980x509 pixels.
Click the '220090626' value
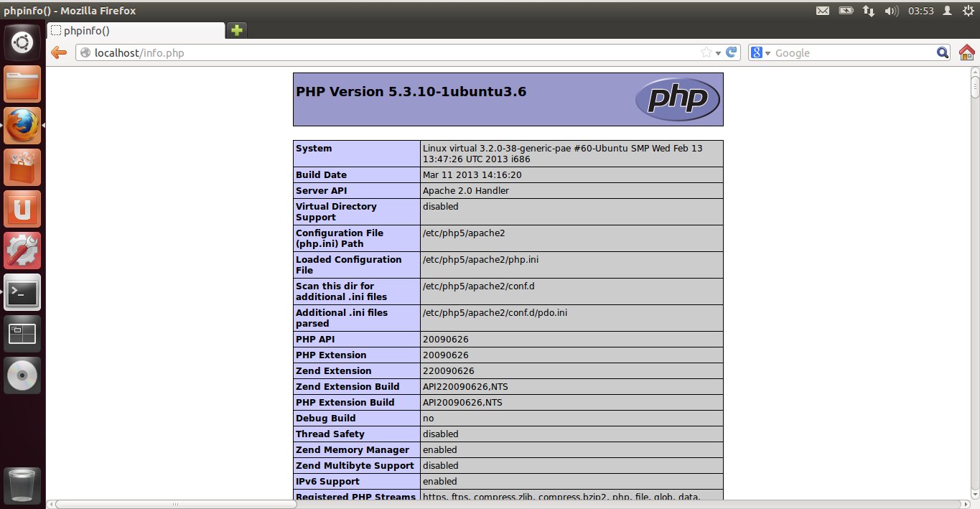click(448, 371)
